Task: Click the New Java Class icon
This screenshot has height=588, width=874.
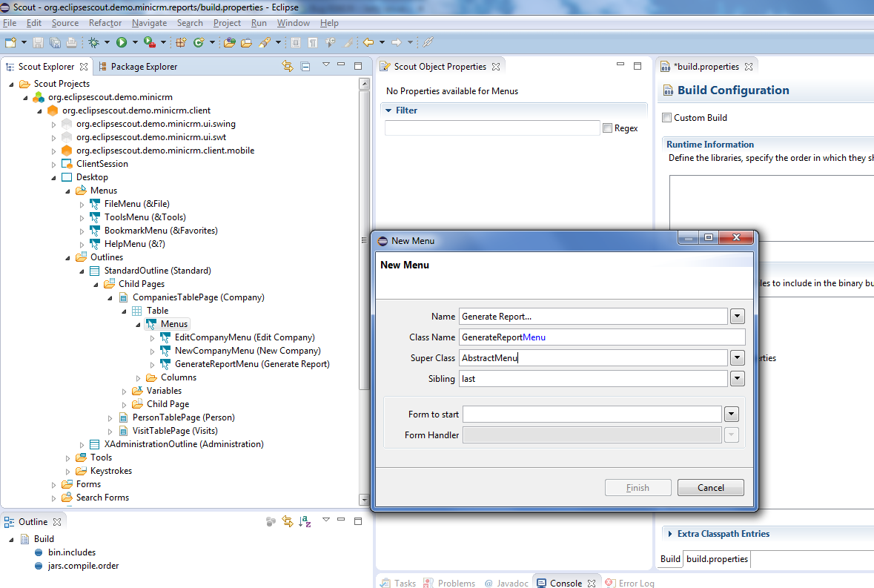Action: click(199, 42)
